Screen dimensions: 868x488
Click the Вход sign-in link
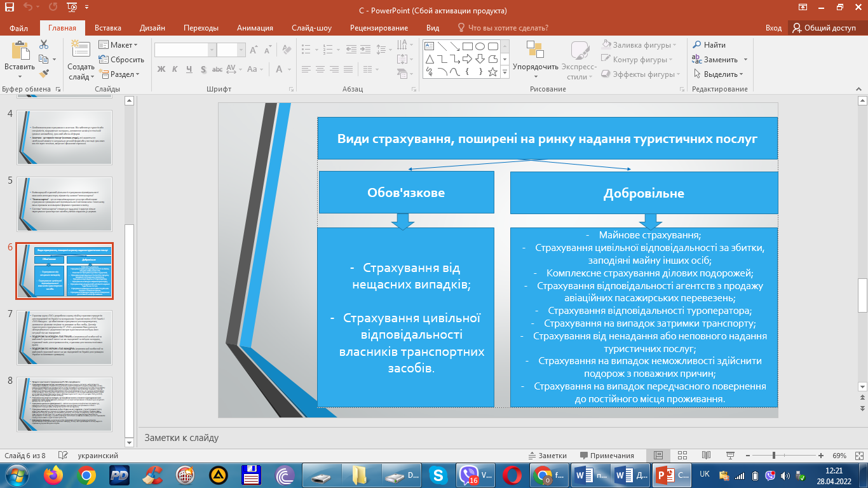[773, 28]
